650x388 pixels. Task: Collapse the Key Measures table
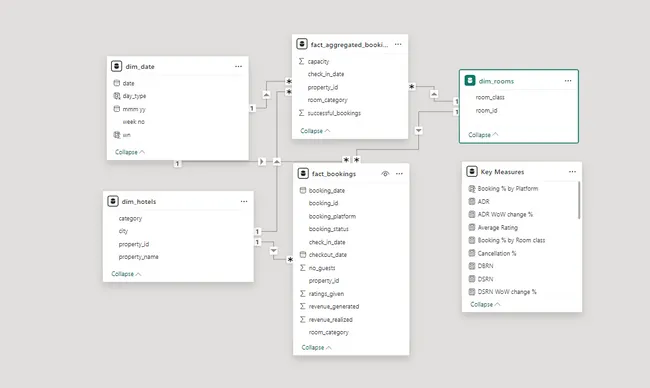pyautogui.click(x=485, y=304)
